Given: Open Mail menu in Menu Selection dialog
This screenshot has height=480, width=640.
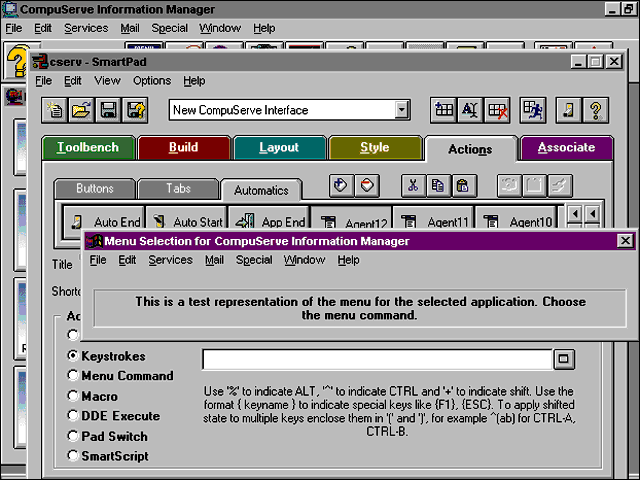Looking at the screenshot, I should pos(214,260).
